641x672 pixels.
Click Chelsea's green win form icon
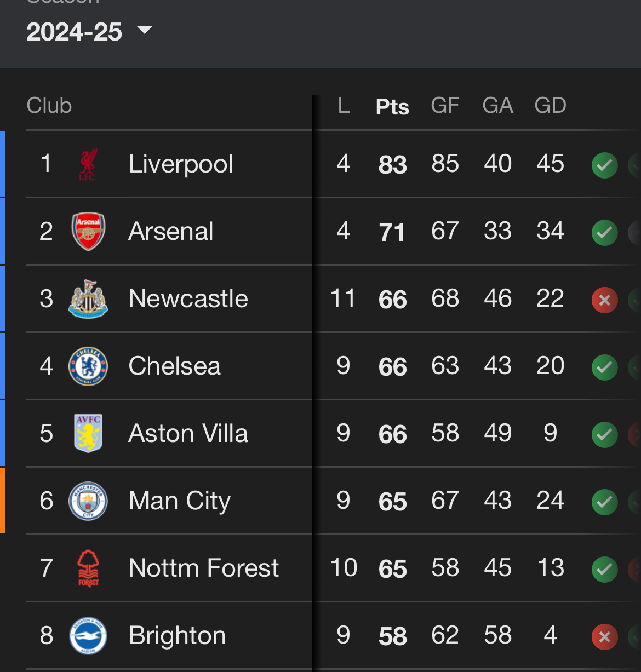coord(605,367)
